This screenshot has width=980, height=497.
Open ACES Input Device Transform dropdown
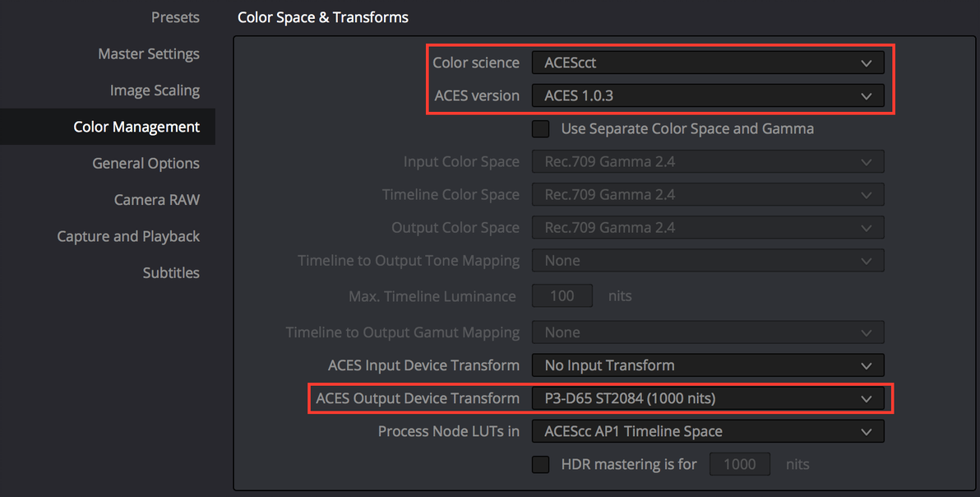tap(707, 365)
